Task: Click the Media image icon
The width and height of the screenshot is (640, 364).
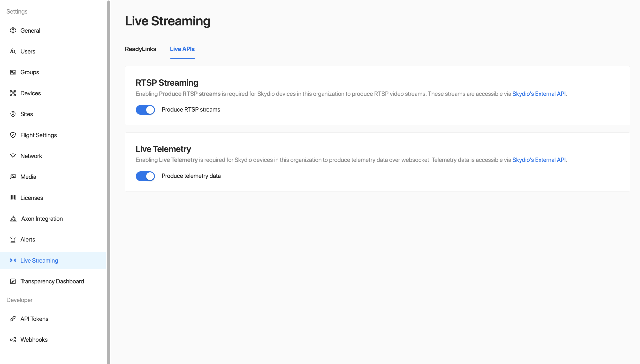Action: tap(13, 177)
